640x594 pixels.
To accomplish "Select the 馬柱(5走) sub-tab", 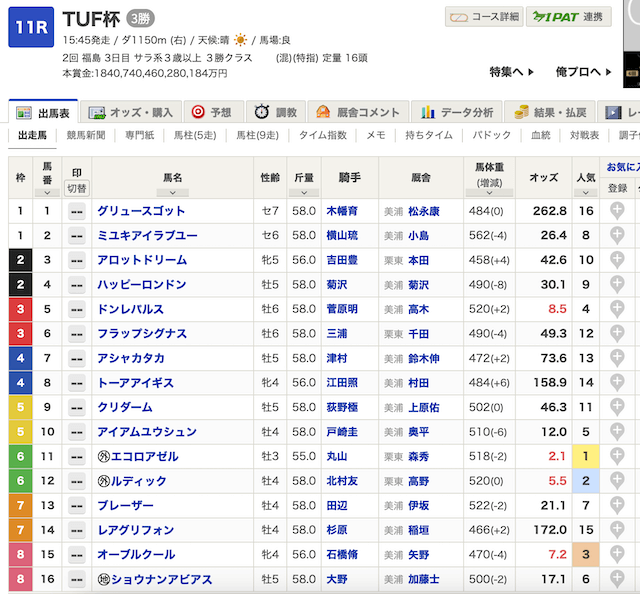I will point(195,135).
